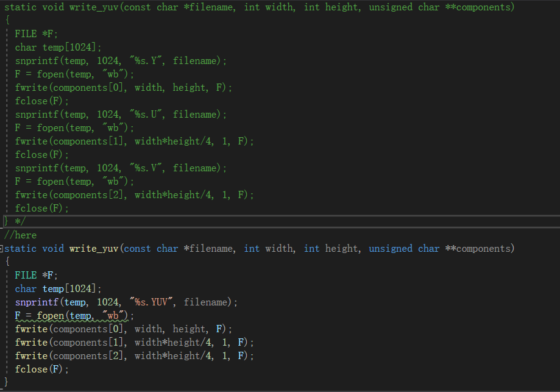Click the active "FILE *F;" declaration

[x=36, y=276]
